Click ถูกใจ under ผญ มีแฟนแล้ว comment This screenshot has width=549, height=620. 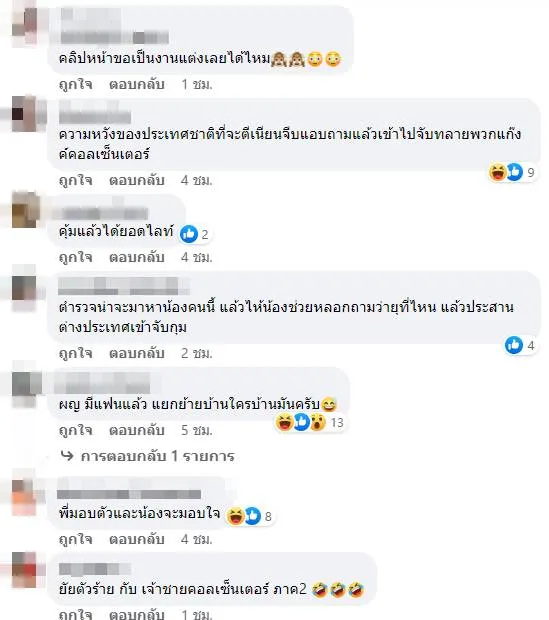coord(76,430)
